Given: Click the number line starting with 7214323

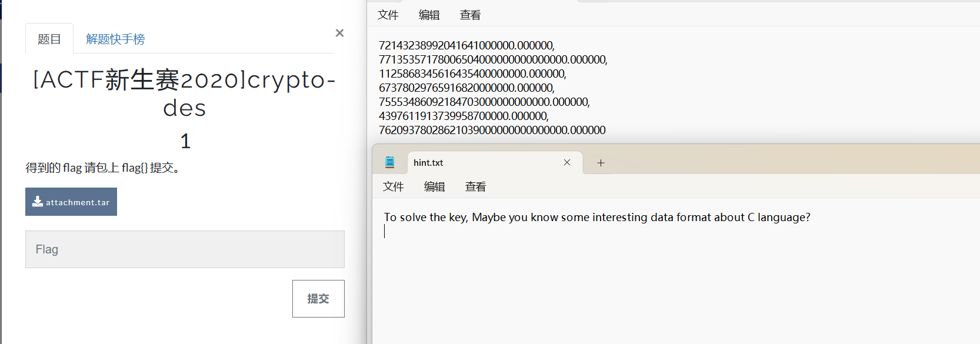Looking at the screenshot, I should pyautogui.click(x=466, y=45).
